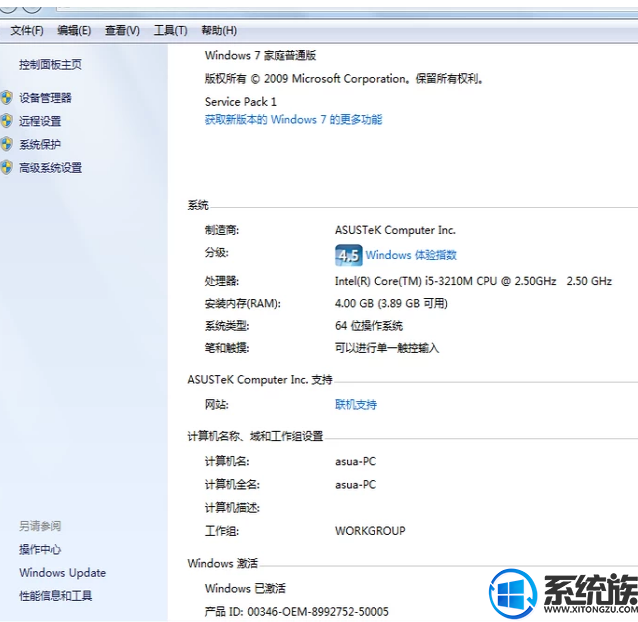Select the RAM value 4.00 GB
638x622 pixels.
click(391, 303)
